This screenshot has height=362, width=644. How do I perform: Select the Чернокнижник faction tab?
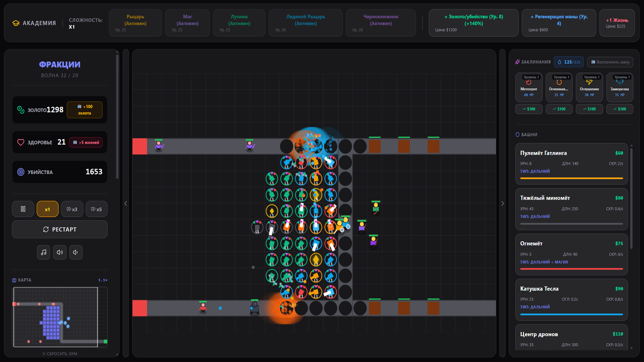click(x=381, y=23)
